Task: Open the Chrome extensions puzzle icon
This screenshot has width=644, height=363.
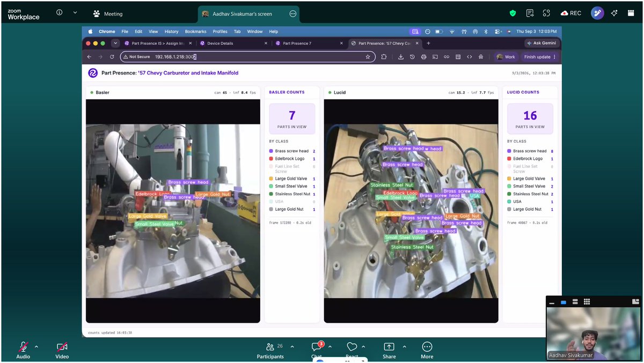Action: (384, 57)
